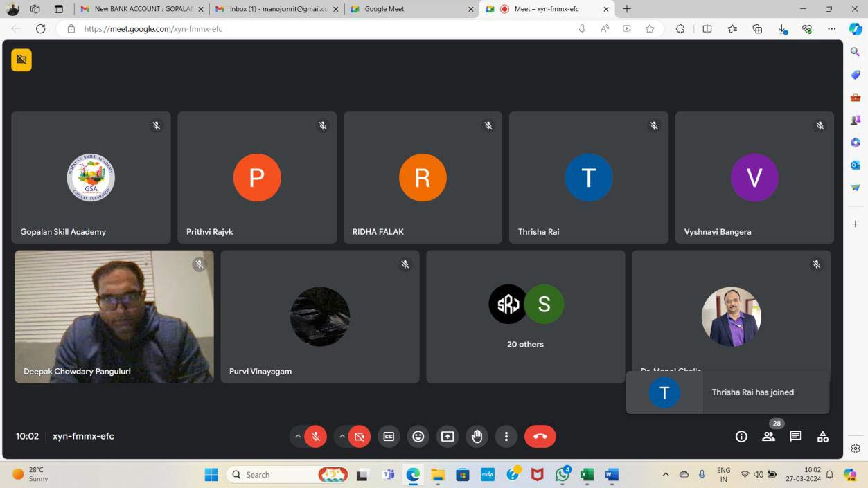Open the Windows Start menu

tap(211, 475)
